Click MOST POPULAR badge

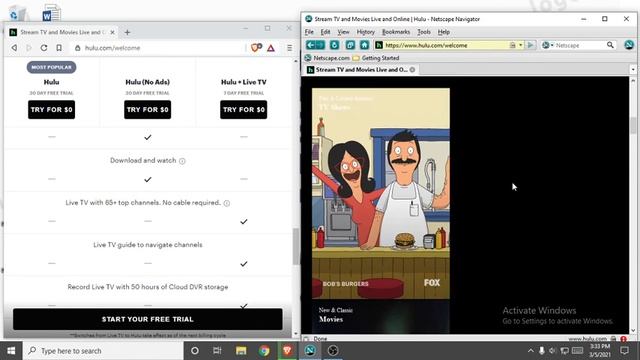point(51,67)
